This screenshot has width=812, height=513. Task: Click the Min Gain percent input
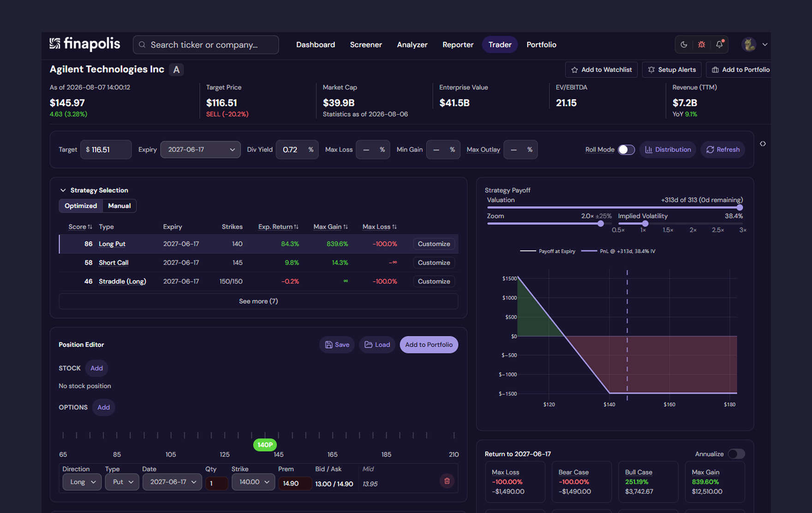tap(443, 150)
